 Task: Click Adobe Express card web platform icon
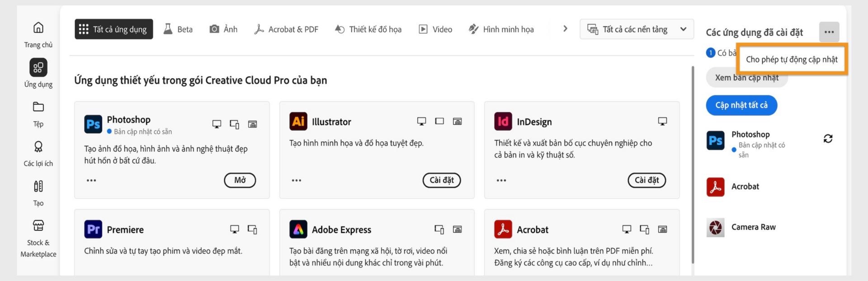pos(457,229)
